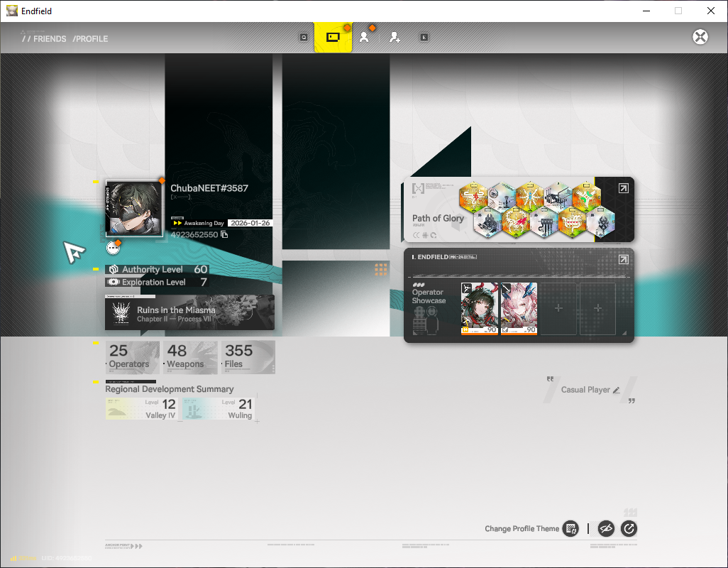Click the Authority Level 60 row
Viewport: 728px width, 568px height.
tap(158, 269)
